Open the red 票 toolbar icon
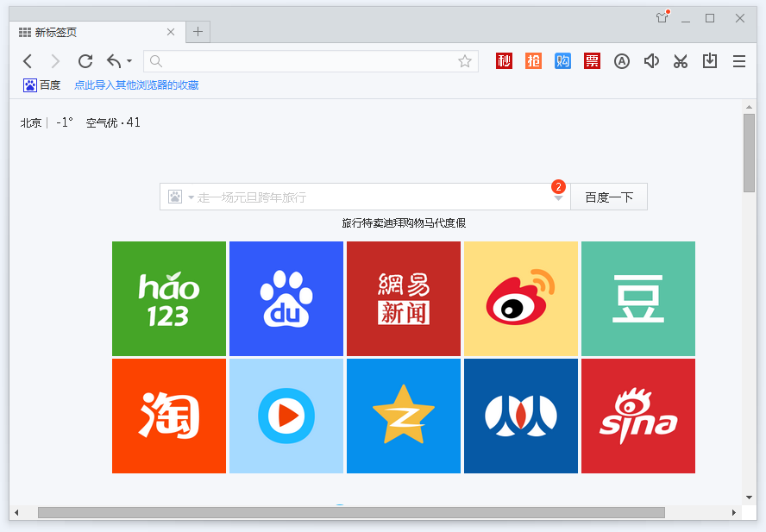This screenshot has width=766, height=532. pos(592,61)
